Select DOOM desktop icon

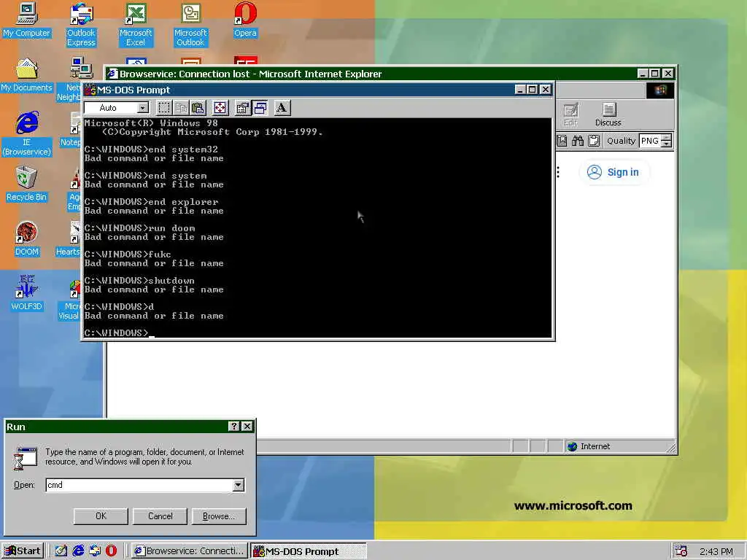[x=27, y=239]
